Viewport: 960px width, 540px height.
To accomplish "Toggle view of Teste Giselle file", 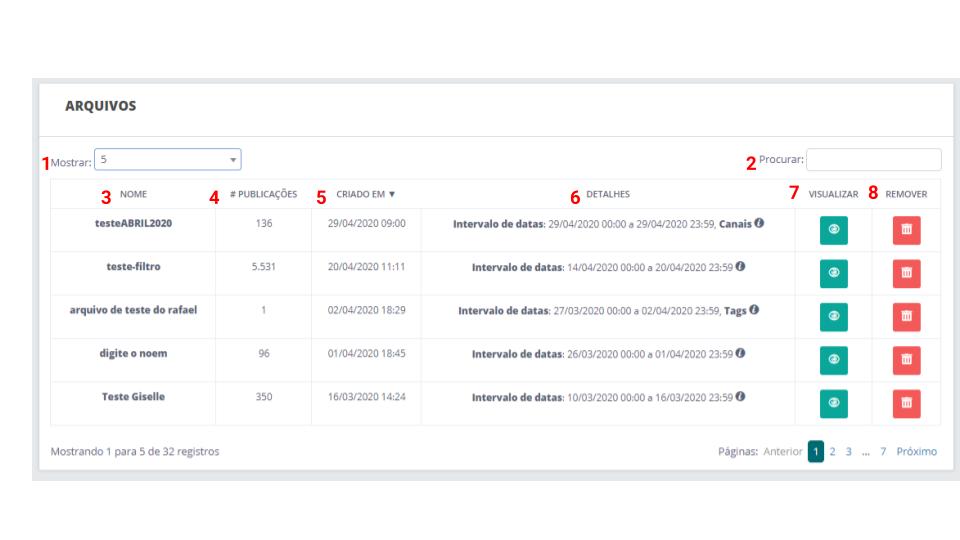I will tap(833, 402).
